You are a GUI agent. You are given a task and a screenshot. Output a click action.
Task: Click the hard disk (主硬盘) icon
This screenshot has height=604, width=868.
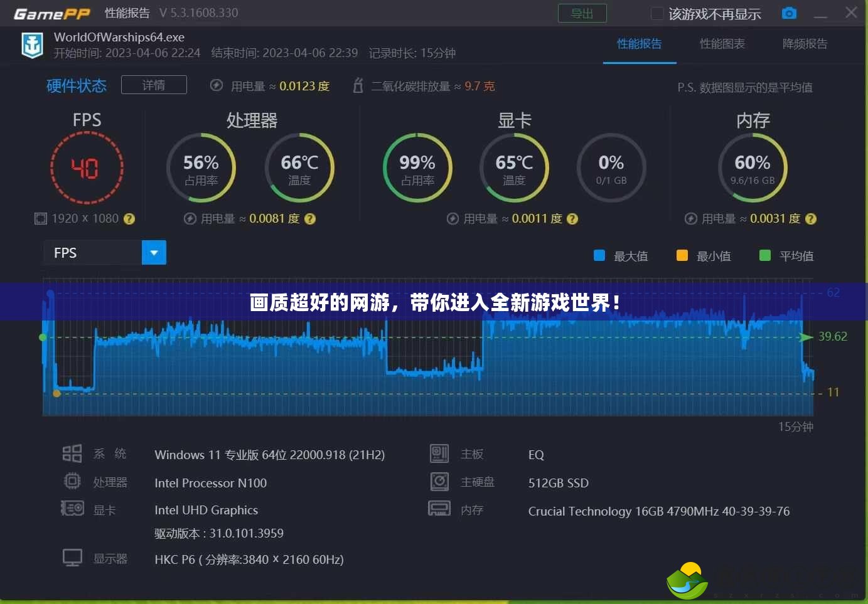coord(439,481)
